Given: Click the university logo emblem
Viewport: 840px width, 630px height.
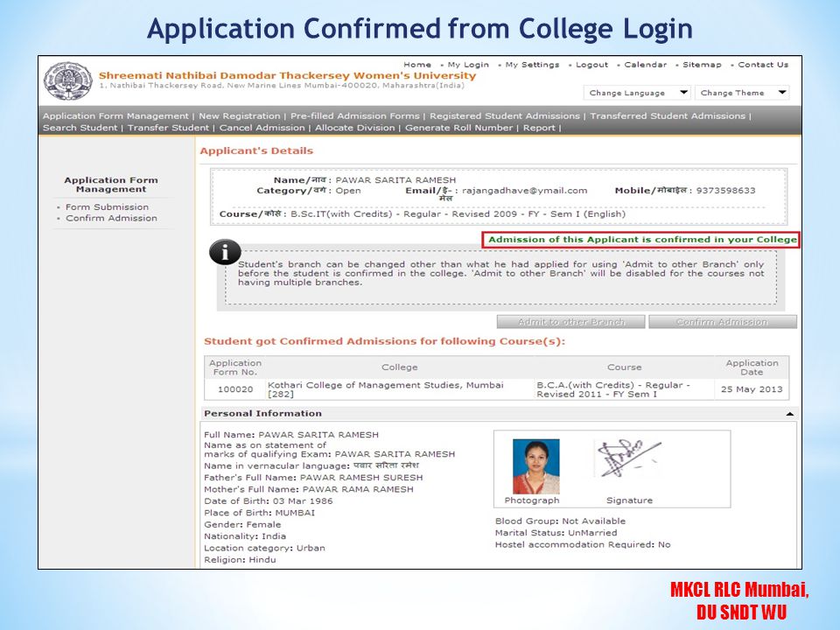Looking at the screenshot, I should (x=68, y=80).
